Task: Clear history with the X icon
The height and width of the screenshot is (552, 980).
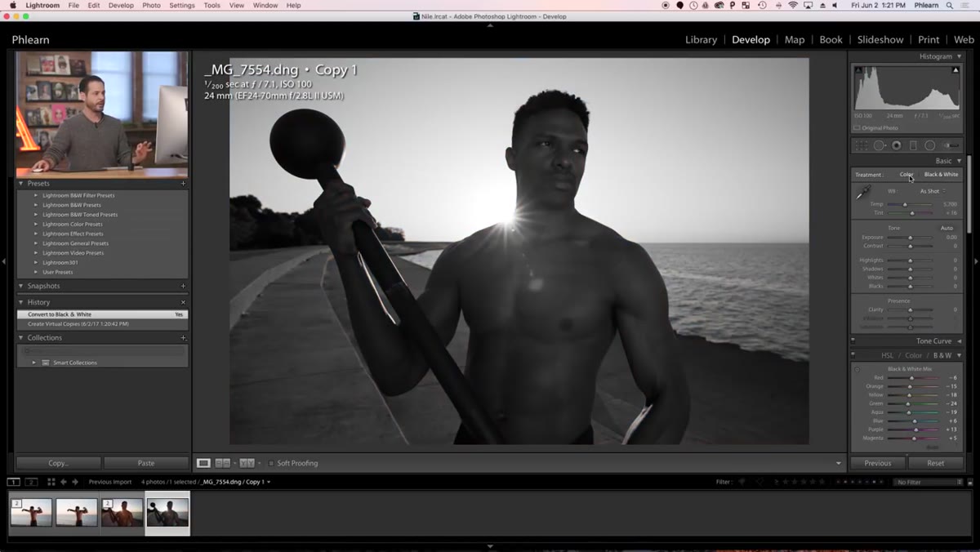Action: tap(183, 302)
